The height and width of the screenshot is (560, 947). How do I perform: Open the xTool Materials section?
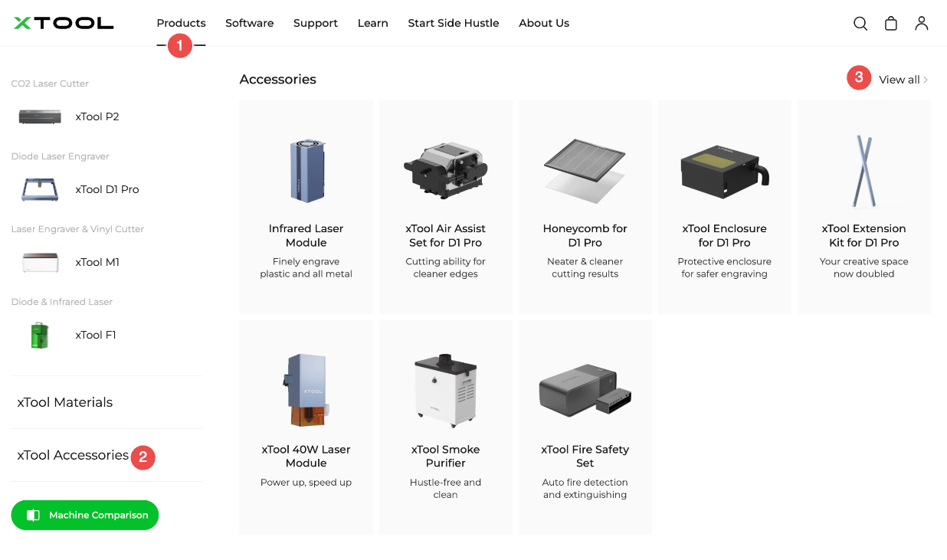pyautogui.click(x=64, y=401)
